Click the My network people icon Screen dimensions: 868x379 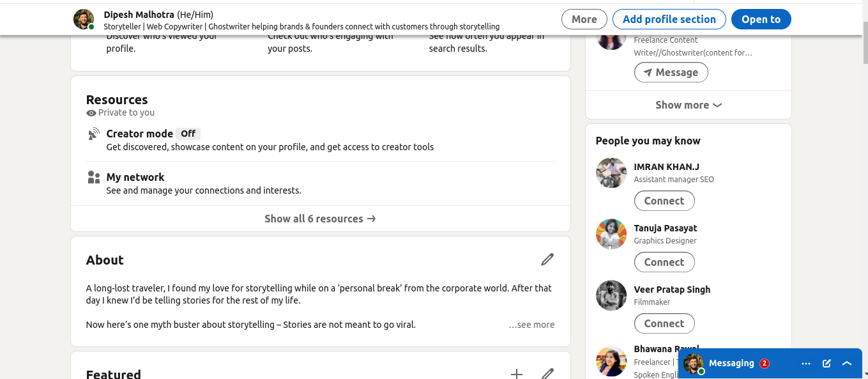(x=94, y=177)
